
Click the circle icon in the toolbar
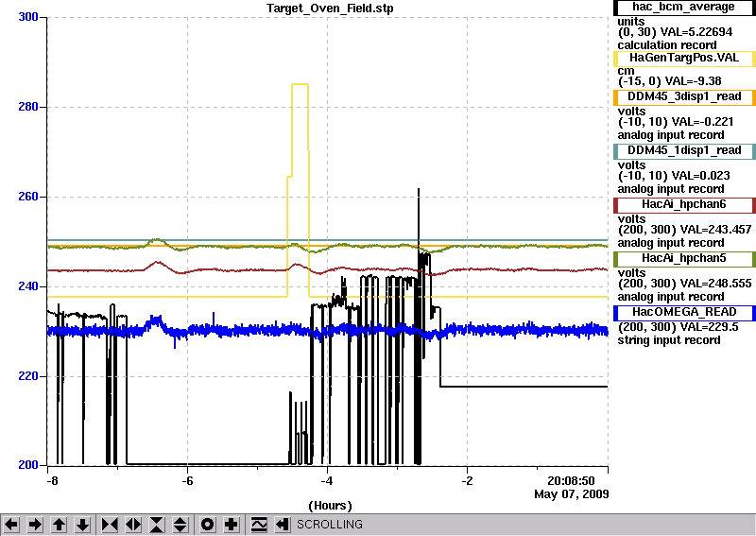coord(208,525)
